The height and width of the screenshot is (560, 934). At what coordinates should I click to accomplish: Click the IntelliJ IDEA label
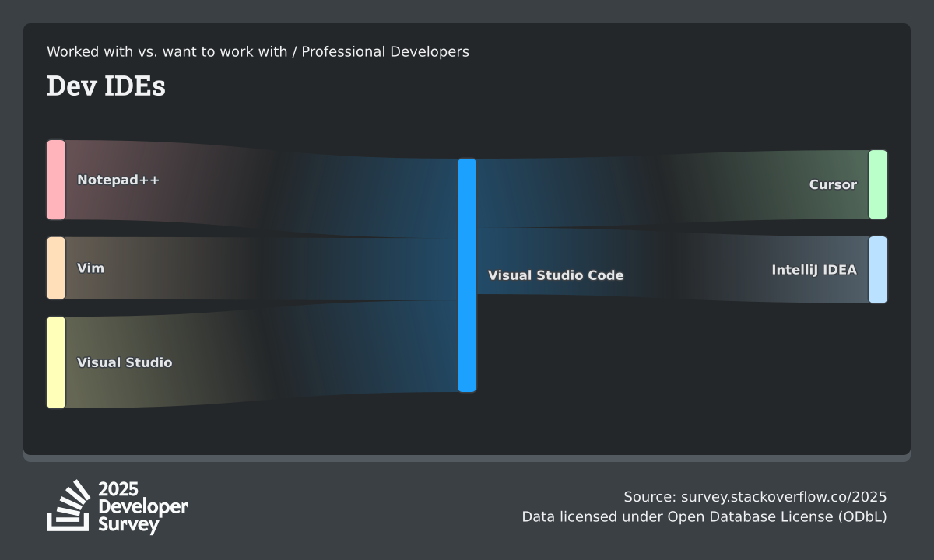[814, 270]
